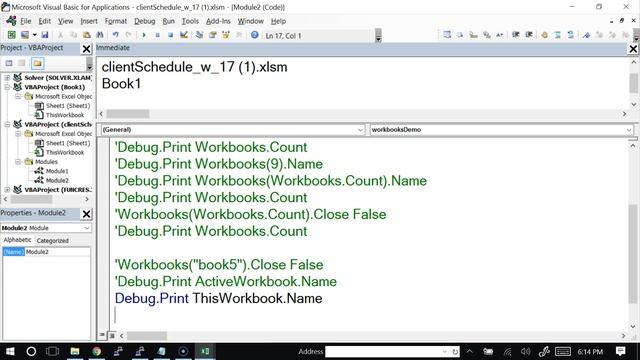The image size is (640, 360).
Task: Open the File menu
Action: 25,21
